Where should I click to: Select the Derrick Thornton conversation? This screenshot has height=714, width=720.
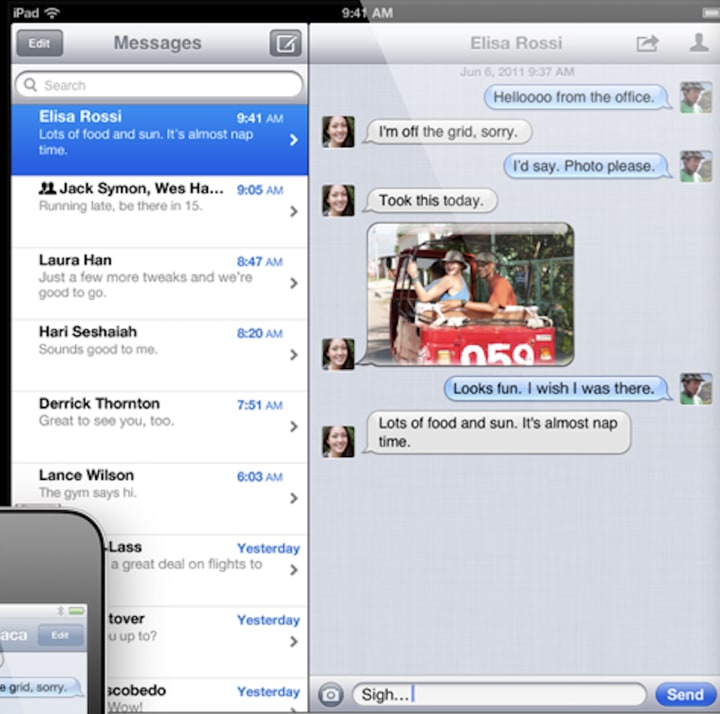[159, 427]
